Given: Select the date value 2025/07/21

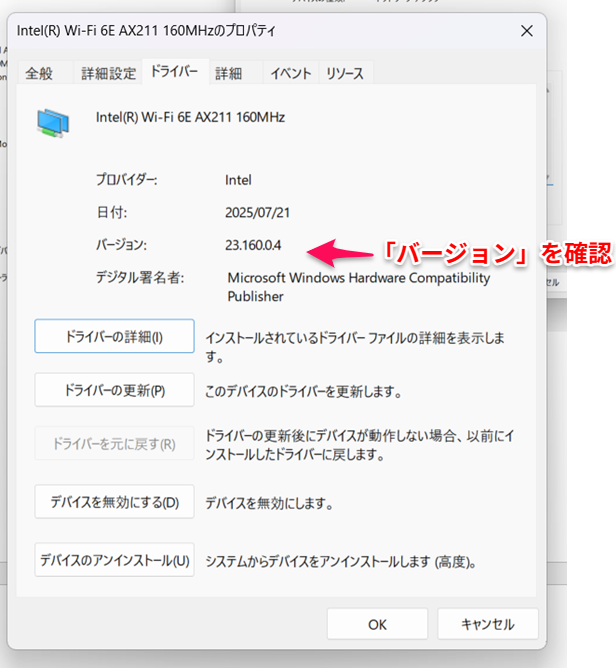Looking at the screenshot, I should click(x=257, y=213).
